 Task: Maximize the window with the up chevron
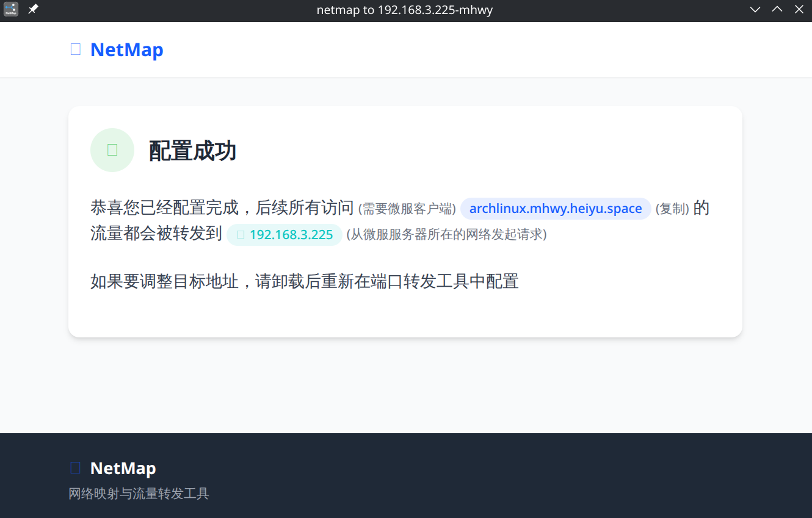point(777,9)
